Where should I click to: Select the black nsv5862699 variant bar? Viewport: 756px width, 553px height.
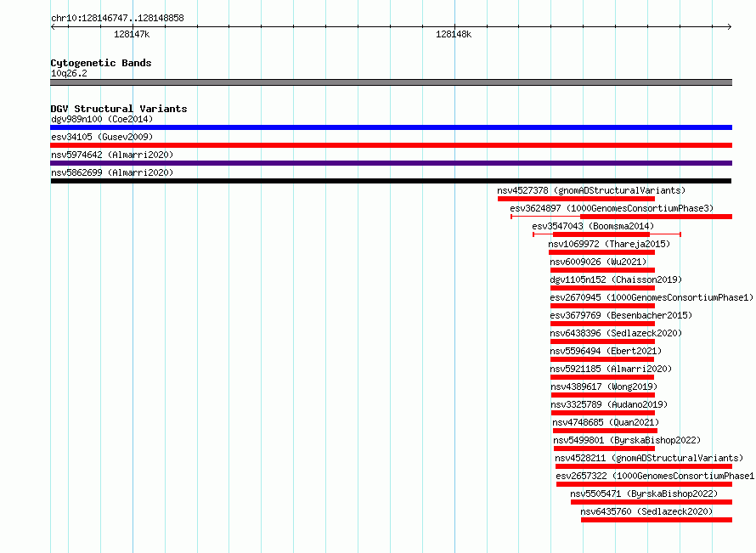391,181
